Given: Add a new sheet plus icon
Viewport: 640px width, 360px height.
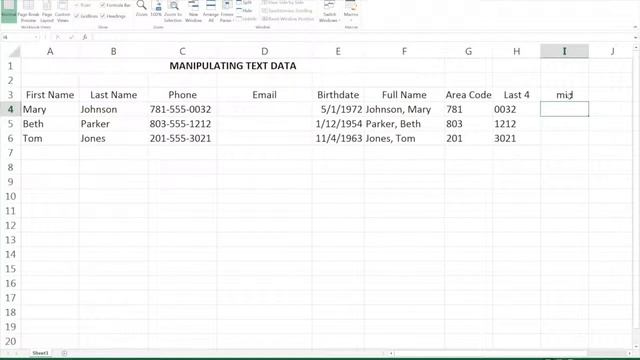Looking at the screenshot, I should (x=64, y=353).
